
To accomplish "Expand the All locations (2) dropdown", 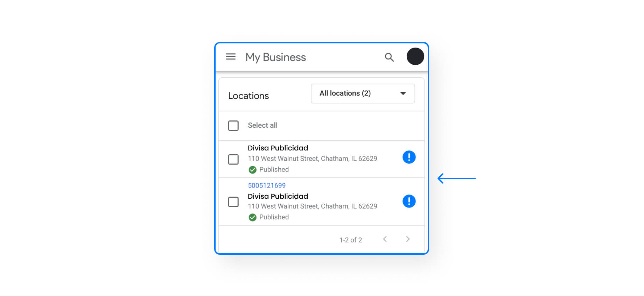I will [363, 93].
